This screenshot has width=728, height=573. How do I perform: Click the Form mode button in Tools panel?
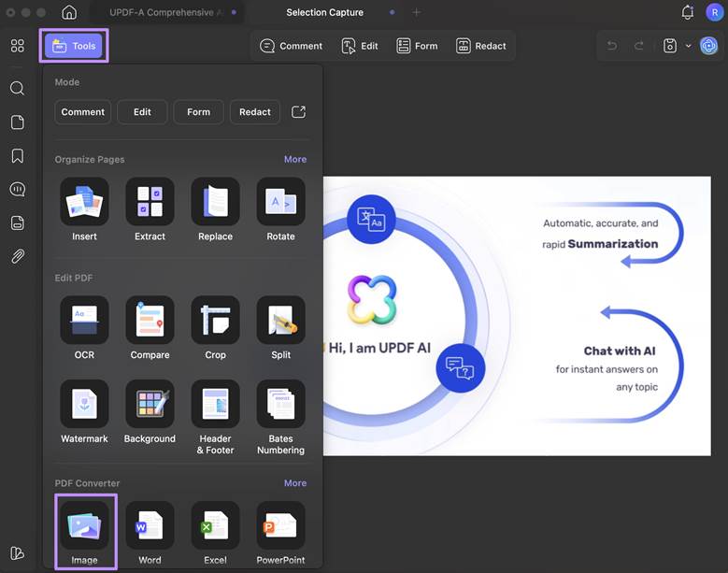(x=198, y=112)
